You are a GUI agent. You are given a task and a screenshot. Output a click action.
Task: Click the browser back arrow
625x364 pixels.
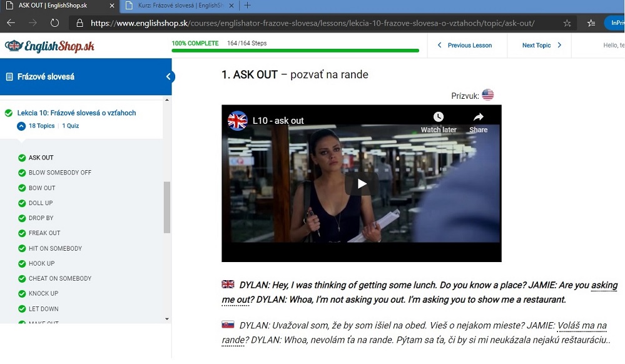[x=11, y=23]
